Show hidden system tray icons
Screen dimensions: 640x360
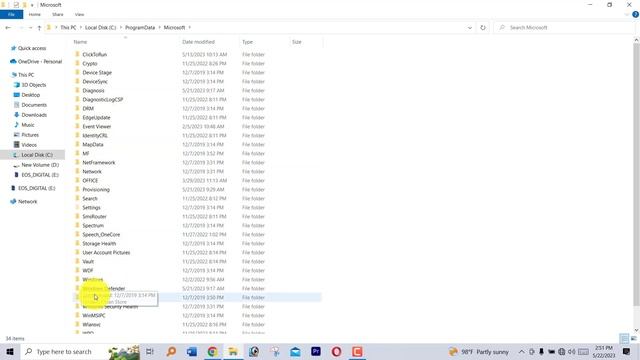coord(521,351)
